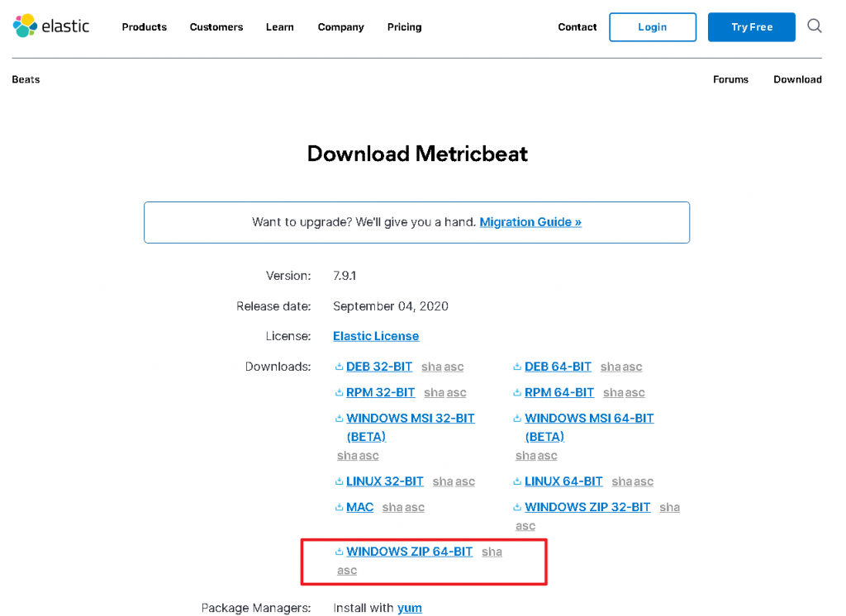Open asc link for MAC
The width and height of the screenshot is (846, 616).
(x=415, y=508)
